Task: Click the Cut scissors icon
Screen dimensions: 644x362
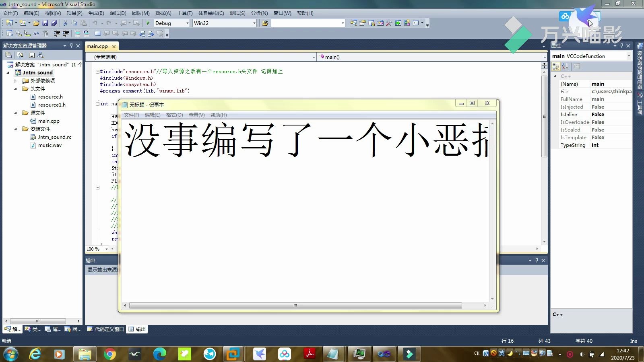Action: [x=65, y=23]
